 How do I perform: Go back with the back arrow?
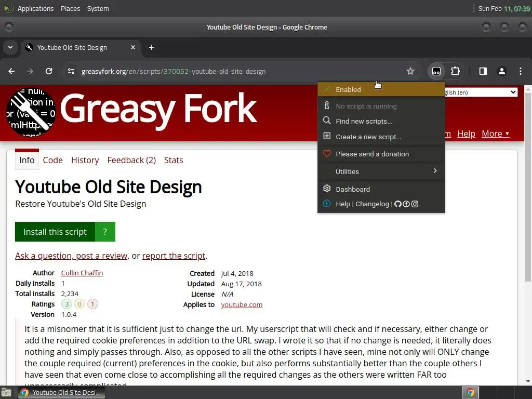tap(11, 71)
